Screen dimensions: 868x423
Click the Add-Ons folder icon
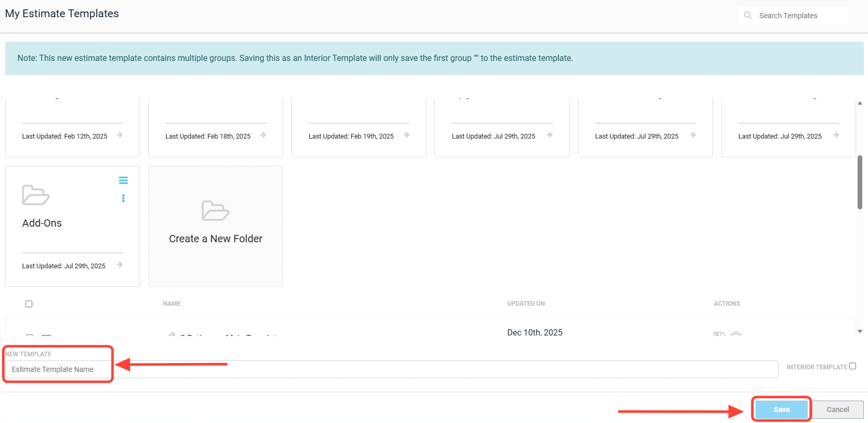pos(36,195)
